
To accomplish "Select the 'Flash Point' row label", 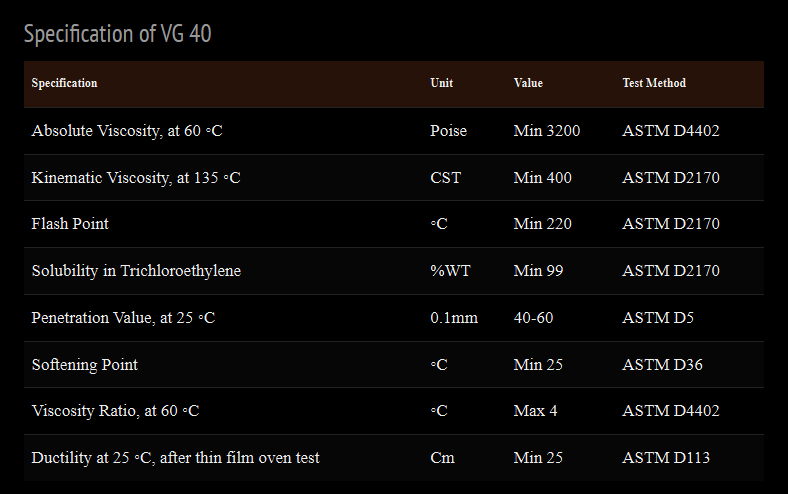I will click(70, 224).
